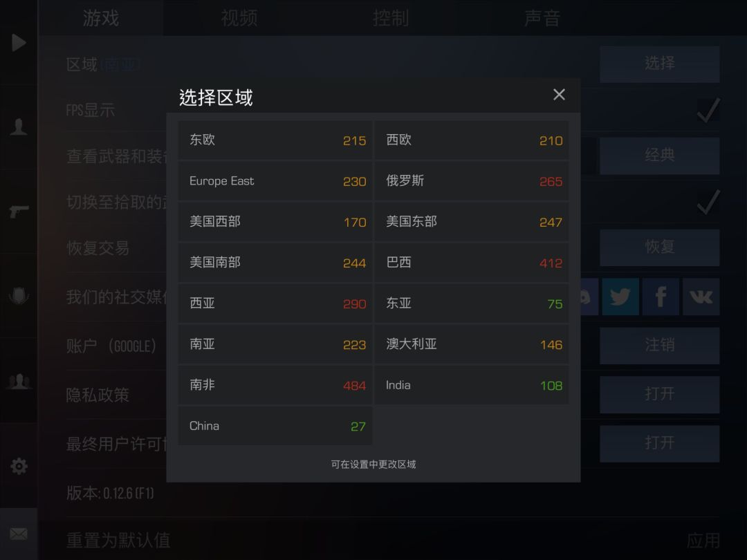This screenshot has height=560, width=747.
Task: Click the VK social icon
Action: click(701, 297)
